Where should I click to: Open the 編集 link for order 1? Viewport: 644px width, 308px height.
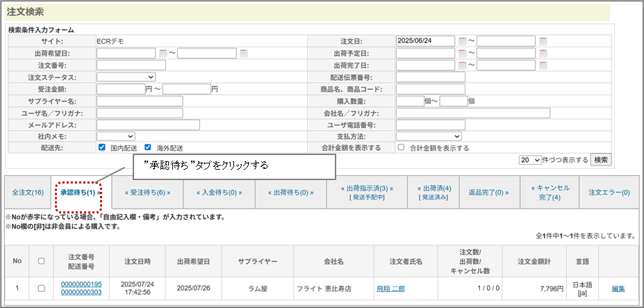coord(618,288)
